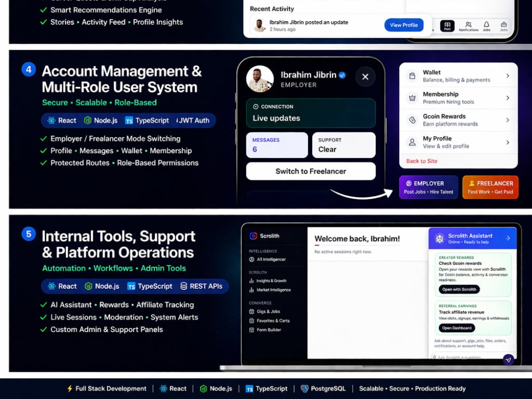Click "Check Gcoin rewards" card title
This screenshot has width=532, height=399.
pos(460,263)
